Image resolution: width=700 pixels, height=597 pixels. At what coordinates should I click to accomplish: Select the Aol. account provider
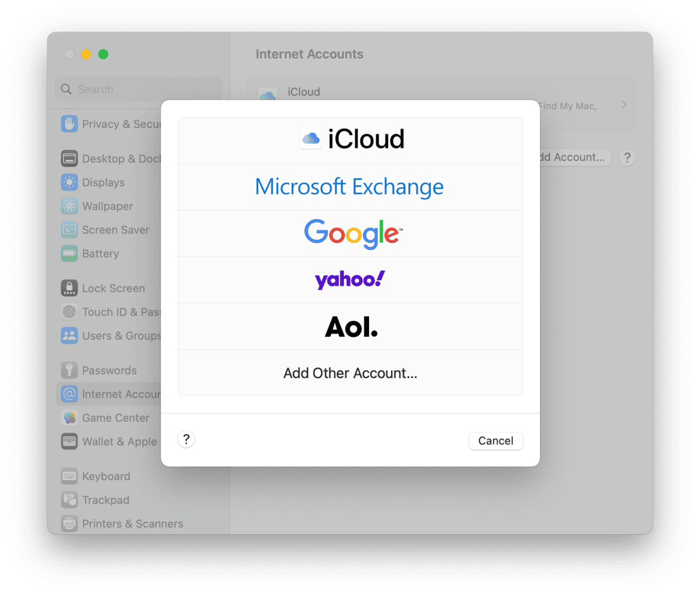(x=350, y=327)
